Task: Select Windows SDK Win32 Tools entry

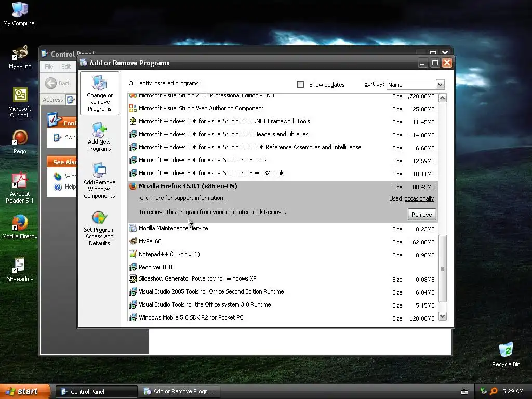Action: [x=283, y=173]
